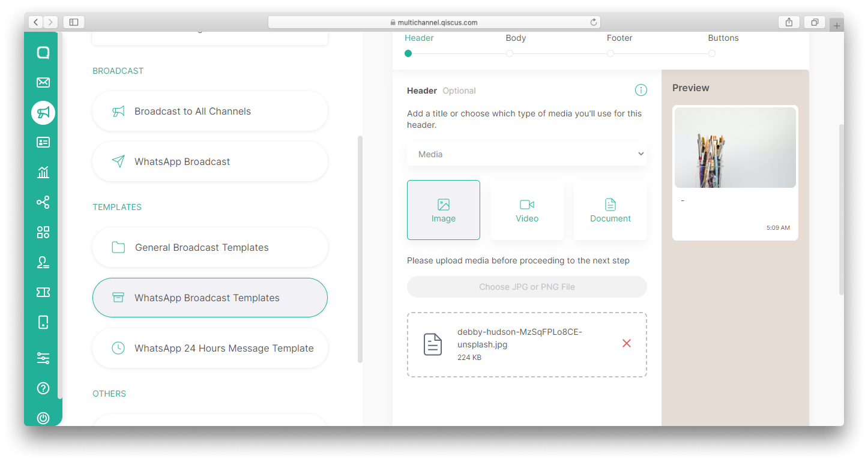Open the analytics chart icon in sidebar
The image size is (868, 462).
(x=43, y=173)
